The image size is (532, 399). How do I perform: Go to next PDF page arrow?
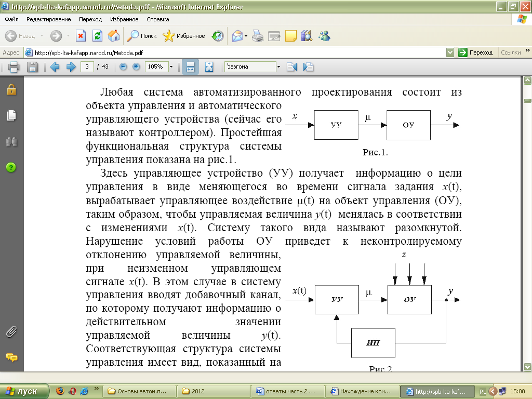[x=71, y=67]
